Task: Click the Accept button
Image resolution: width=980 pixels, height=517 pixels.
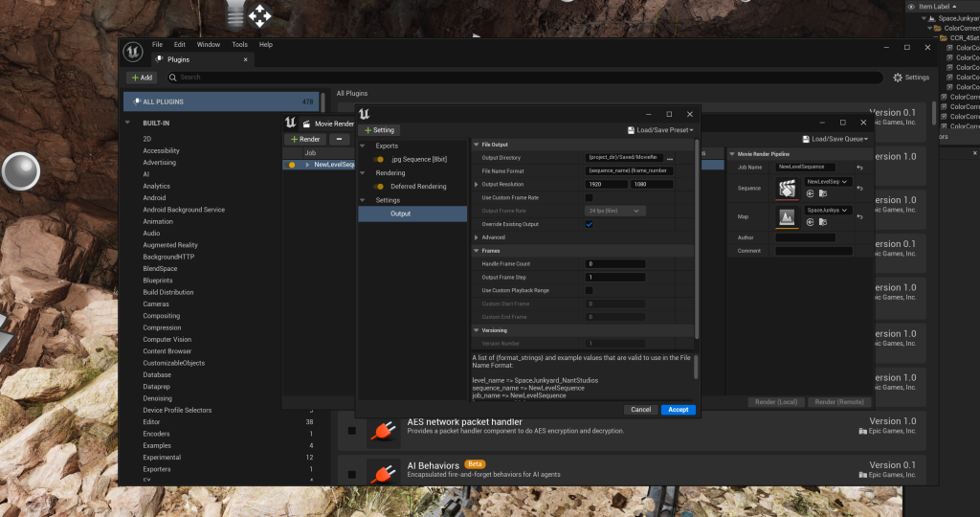Action: 679,410
